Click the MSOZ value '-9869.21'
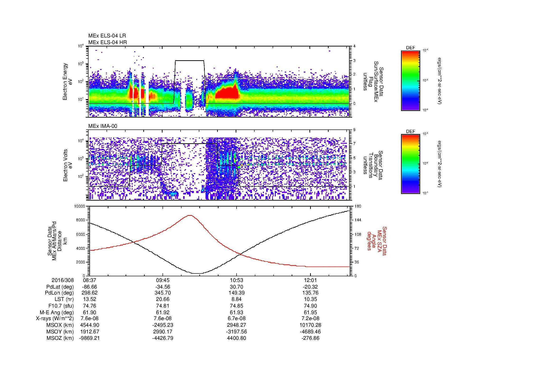 pyautogui.click(x=89, y=338)
